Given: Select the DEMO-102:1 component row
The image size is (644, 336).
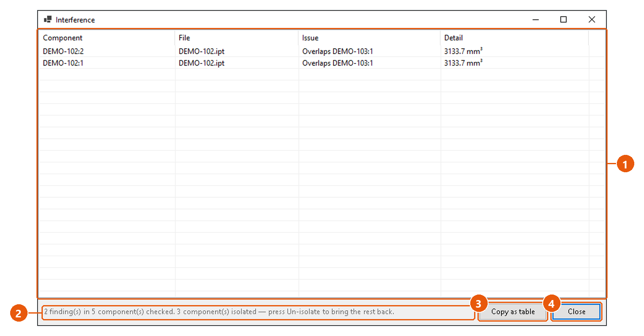Looking at the screenshot, I should click(x=322, y=63).
